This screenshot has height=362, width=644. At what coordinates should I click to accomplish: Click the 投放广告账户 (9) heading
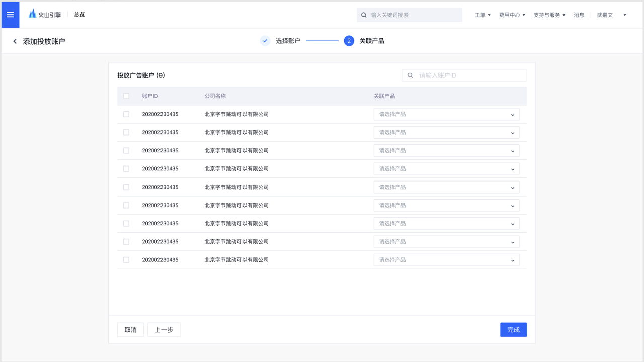click(x=141, y=75)
